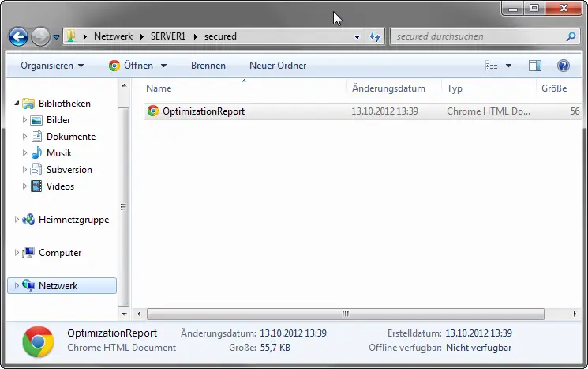
Task: Click the Dokumente document icon
Action: pos(36,136)
